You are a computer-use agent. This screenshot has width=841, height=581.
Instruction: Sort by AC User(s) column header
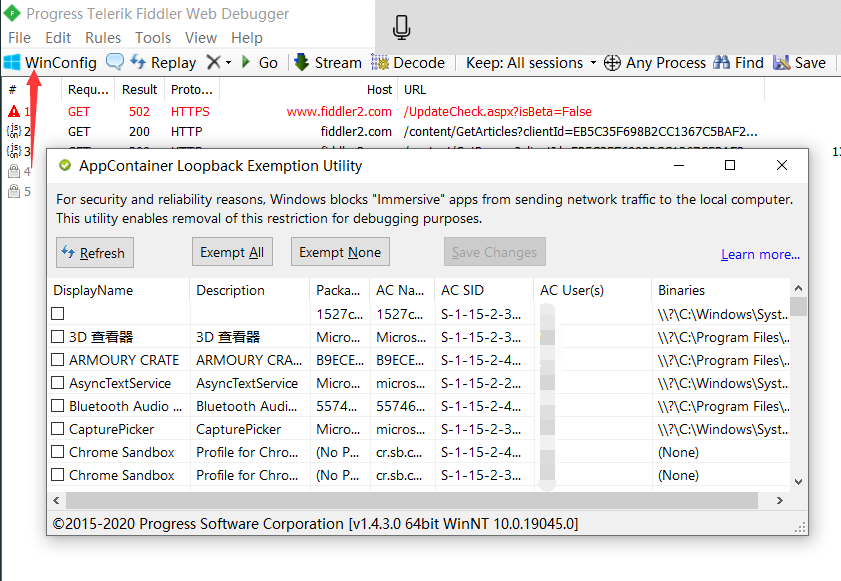pyautogui.click(x=593, y=290)
